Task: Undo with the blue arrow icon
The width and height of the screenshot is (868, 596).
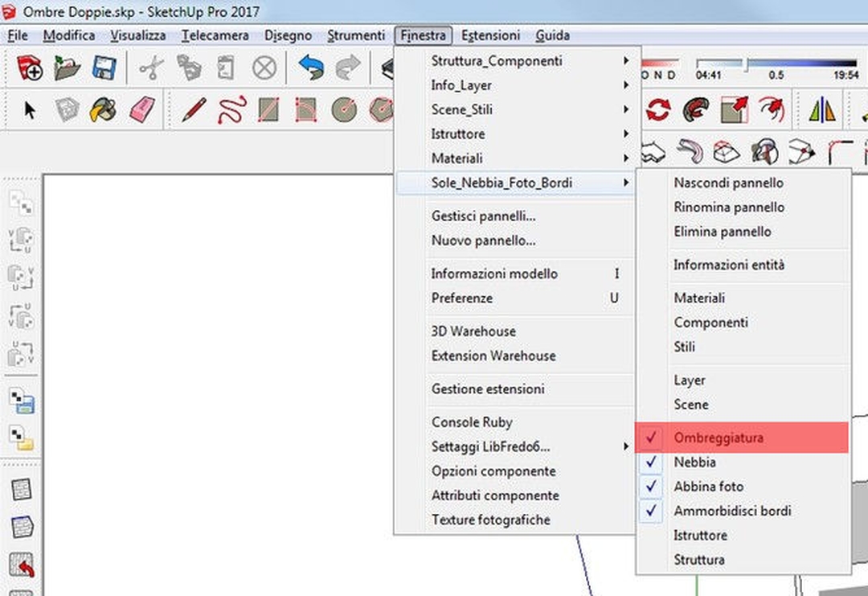Action: [x=310, y=68]
